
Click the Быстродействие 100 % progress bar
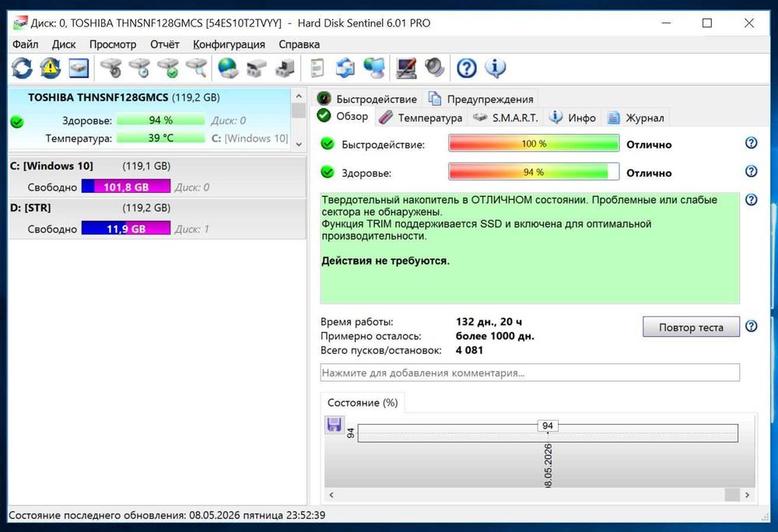pos(534,144)
